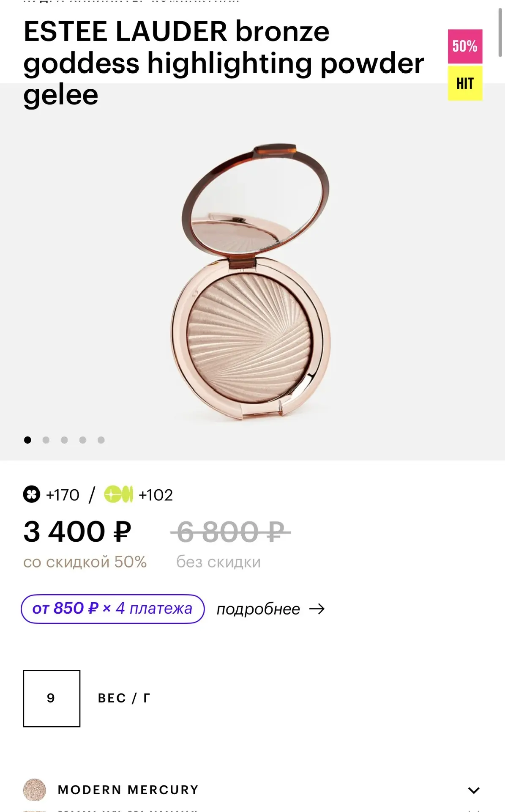The width and height of the screenshot is (505, 812).
Task: Click the vertical page scrollbar
Action: [x=500, y=32]
